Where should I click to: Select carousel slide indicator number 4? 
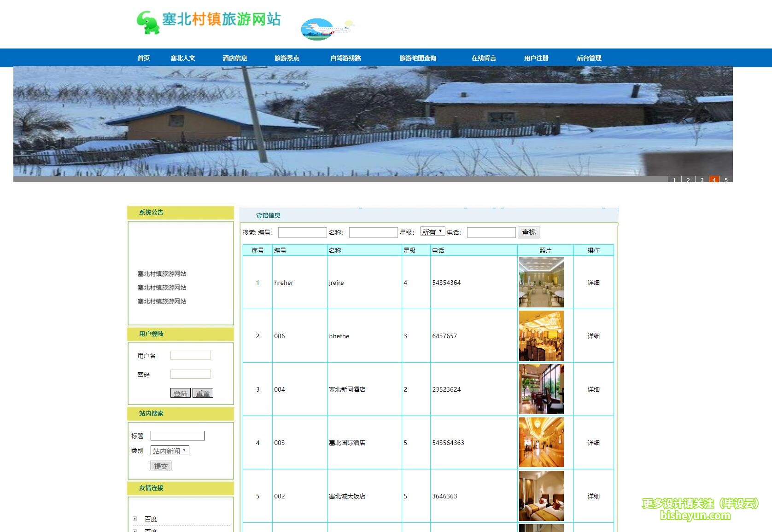(714, 180)
